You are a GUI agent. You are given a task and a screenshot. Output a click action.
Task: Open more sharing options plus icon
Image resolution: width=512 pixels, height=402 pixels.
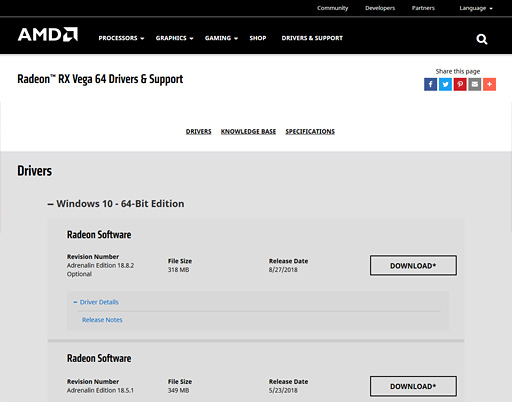pos(489,84)
